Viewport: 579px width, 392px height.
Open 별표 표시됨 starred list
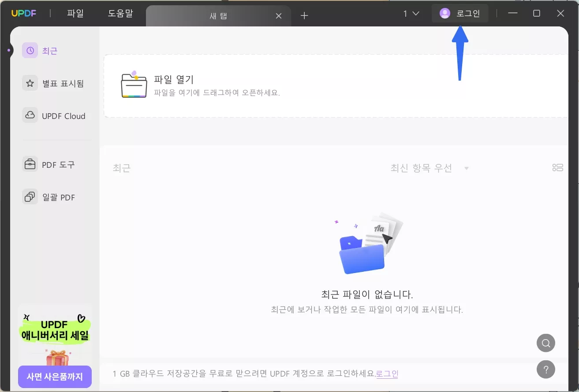pyautogui.click(x=53, y=83)
